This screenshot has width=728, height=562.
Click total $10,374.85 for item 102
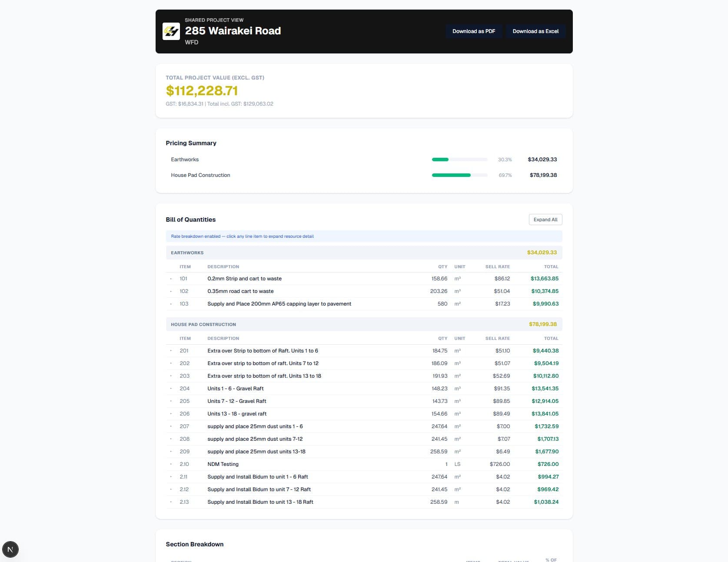click(545, 291)
